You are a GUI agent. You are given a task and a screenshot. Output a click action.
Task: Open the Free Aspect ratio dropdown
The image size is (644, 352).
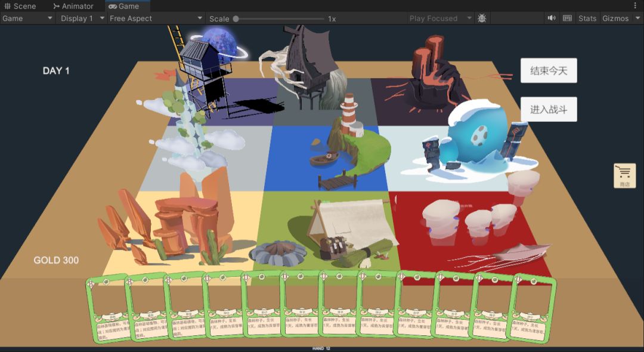pos(156,18)
